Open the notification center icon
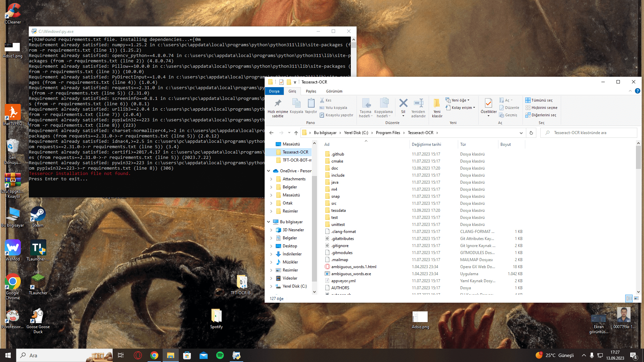 tap(634, 356)
